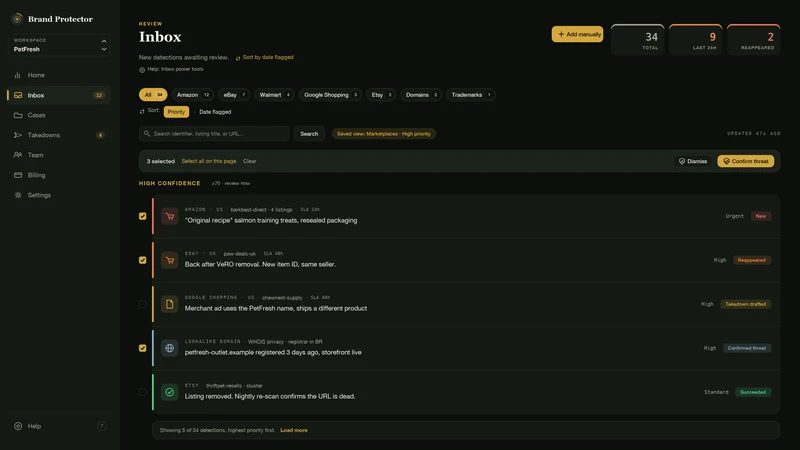Click the Brand Protector logo icon
Image resolution: width=800 pixels, height=450 pixels.
(17, 19)
